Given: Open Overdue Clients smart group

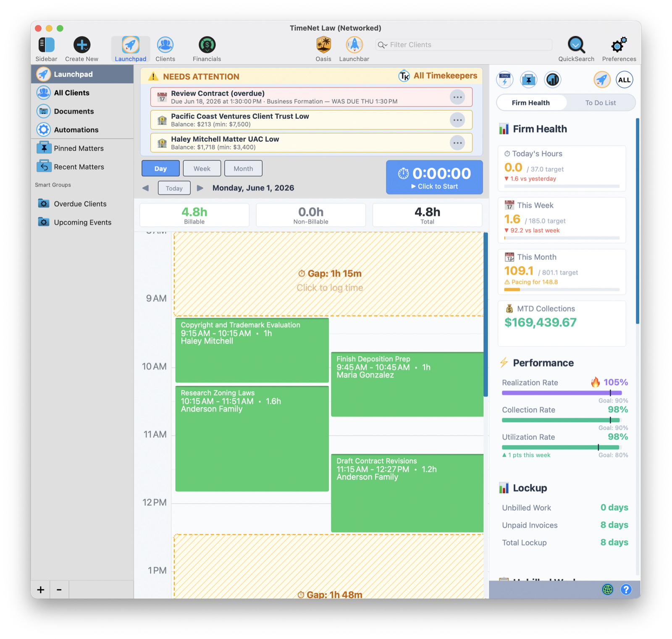Looking at the screenshot, I should pyautogui.click(x=82, y=204).
